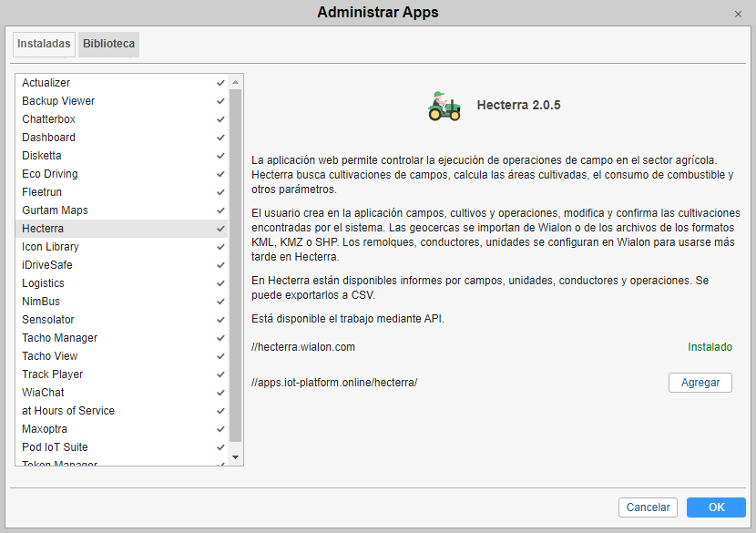This screenshot has height=533, width=756.
Task: Click the app list scroll up arrow
Action: [x=235, y=82]
